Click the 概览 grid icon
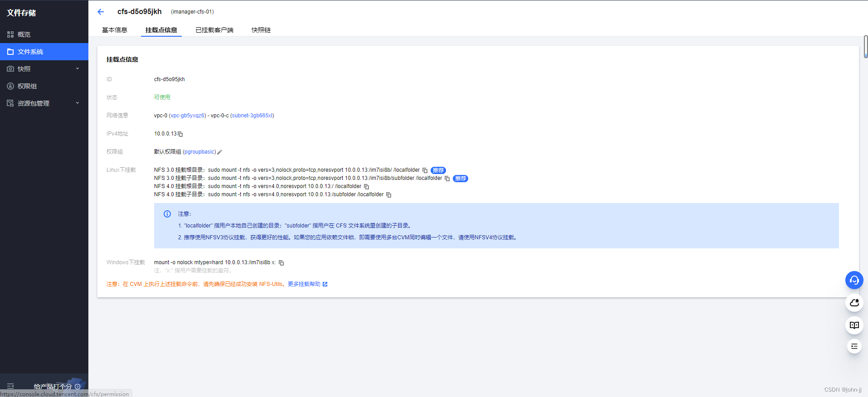 click(x=10, y=34)
